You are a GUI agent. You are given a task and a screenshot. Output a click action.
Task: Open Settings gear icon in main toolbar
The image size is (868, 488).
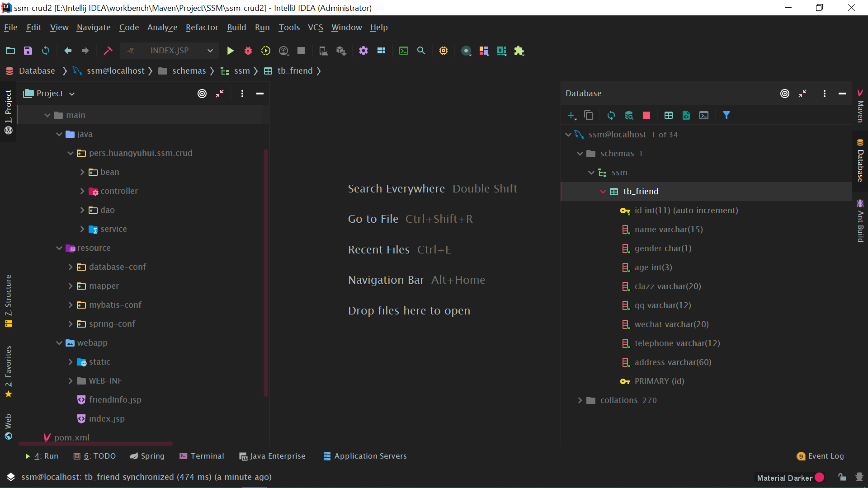click(x=363, y=51)
